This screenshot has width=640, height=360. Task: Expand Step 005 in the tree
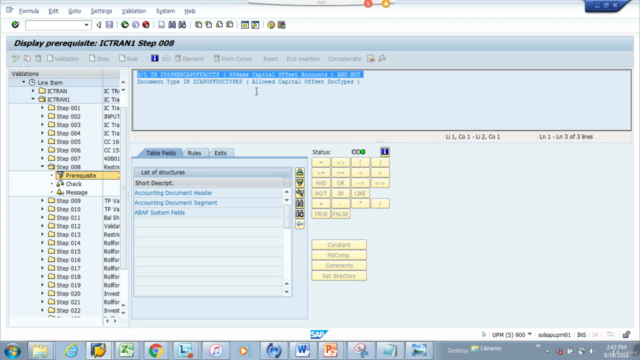click(x=42, y=142)
